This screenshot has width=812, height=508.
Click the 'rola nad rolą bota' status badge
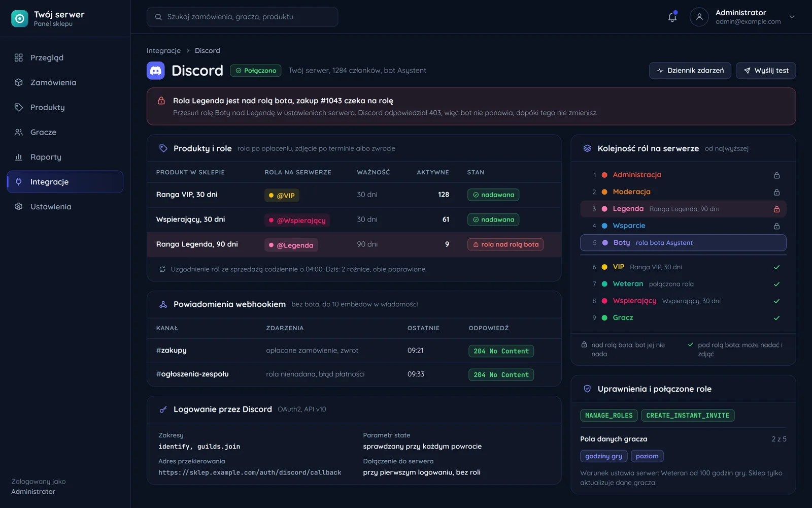coord(505,244)
